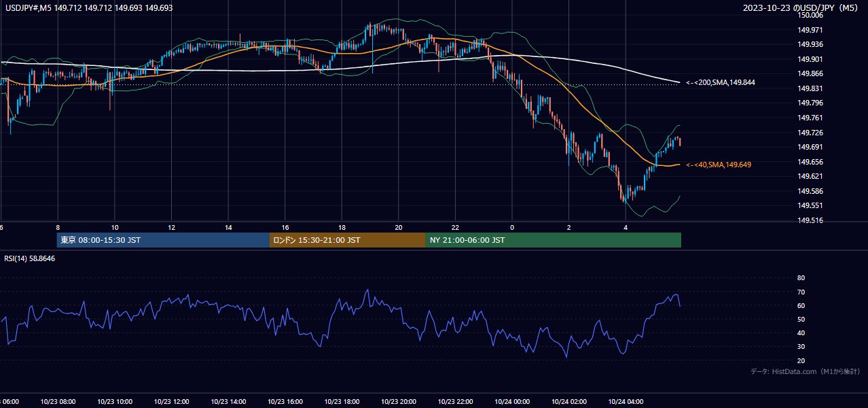Click the 10/23 14:00 time axis label

coord(229,401)
